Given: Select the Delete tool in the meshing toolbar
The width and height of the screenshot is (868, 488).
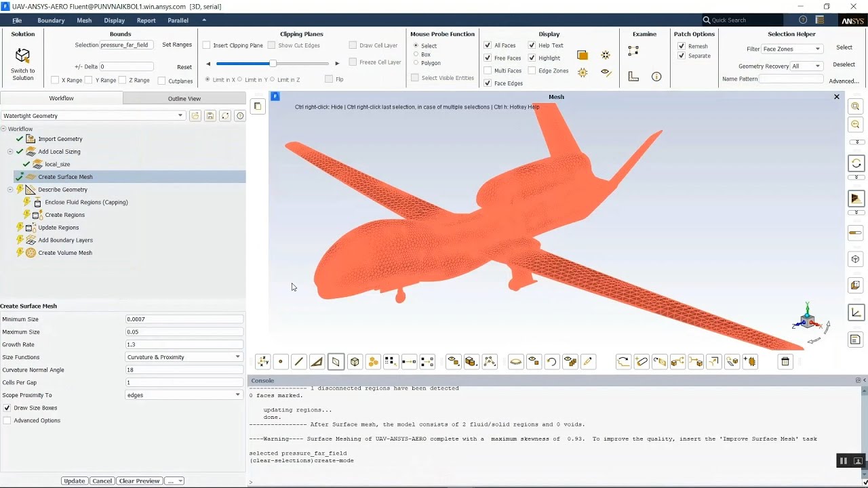Looking at the screenshot, I should coord(785,361).
